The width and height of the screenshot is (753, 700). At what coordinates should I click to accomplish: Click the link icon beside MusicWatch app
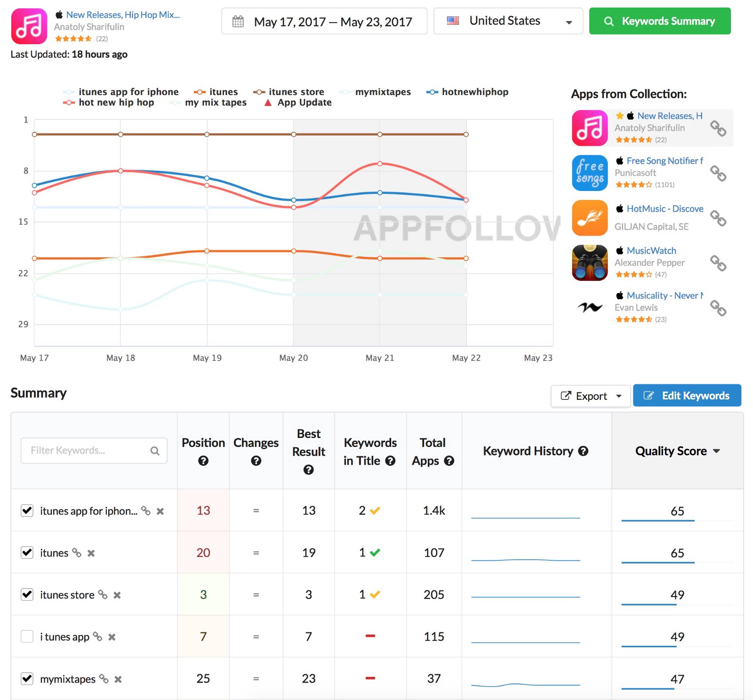[x=718, y=263]
